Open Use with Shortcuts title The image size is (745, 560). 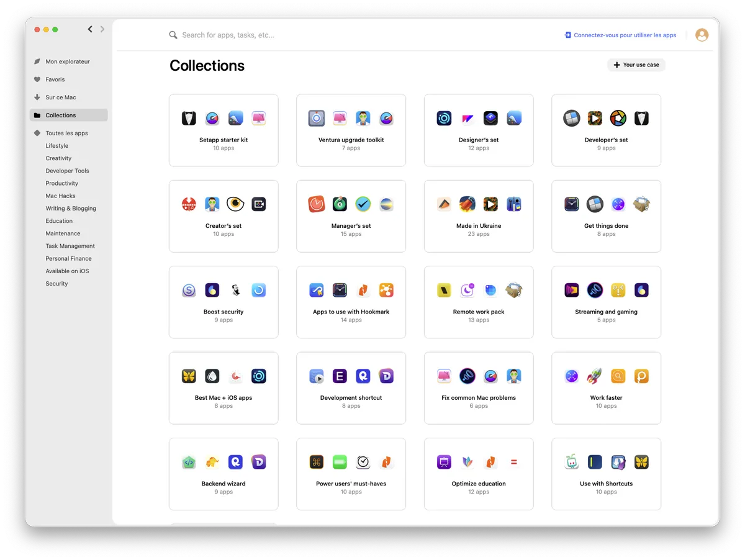tap(607, 484)
